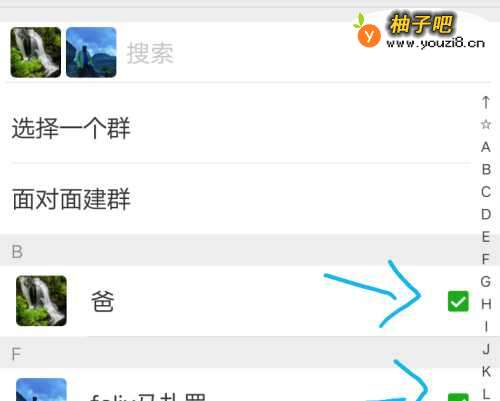Screen dimensions: 500x401
Task: Uncheck the checkbox next to 爸
Action: click(x=458, y=301)
